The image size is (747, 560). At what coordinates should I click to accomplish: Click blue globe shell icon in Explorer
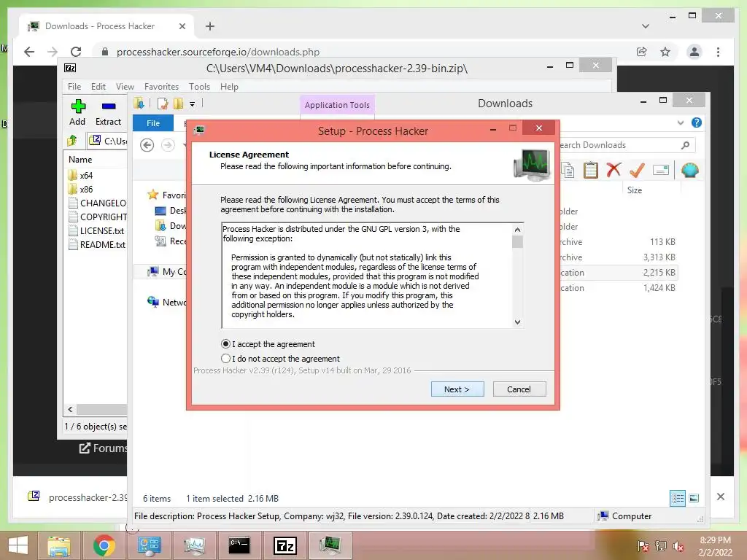[690, 170]
